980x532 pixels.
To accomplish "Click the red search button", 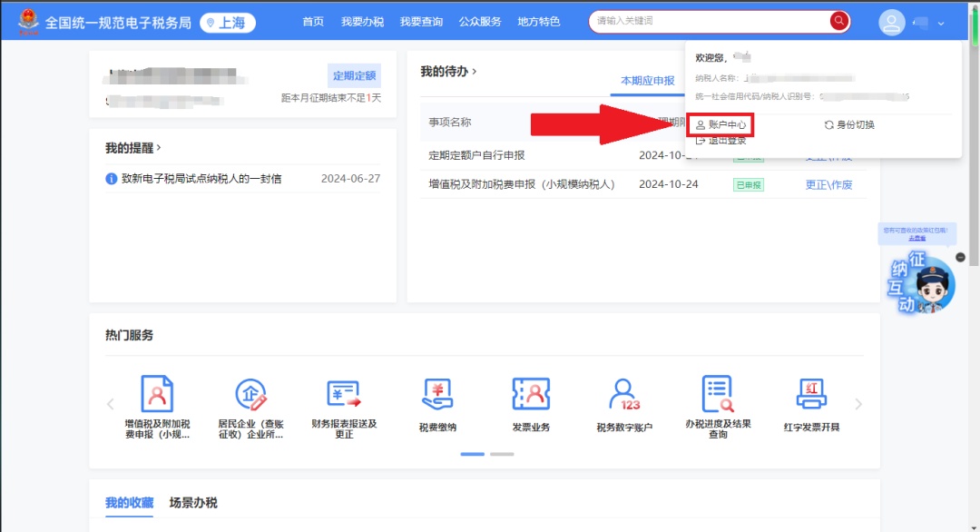I will (838, 21).
